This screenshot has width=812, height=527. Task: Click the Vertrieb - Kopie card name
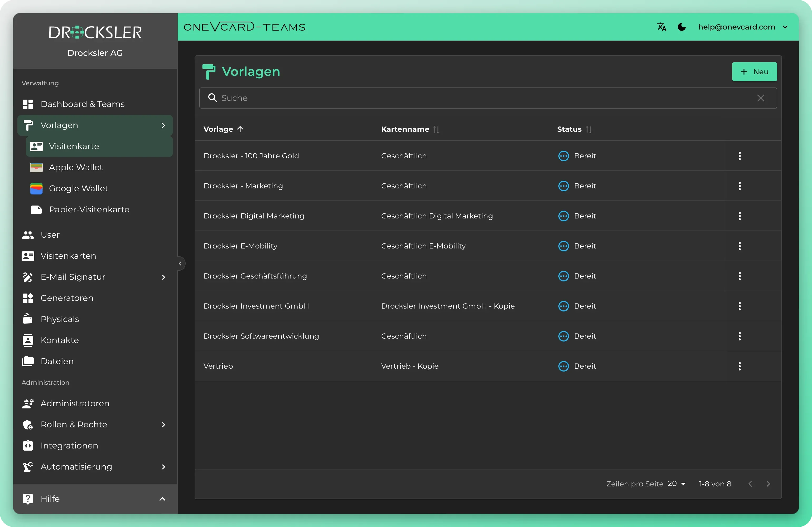point(409,366)
